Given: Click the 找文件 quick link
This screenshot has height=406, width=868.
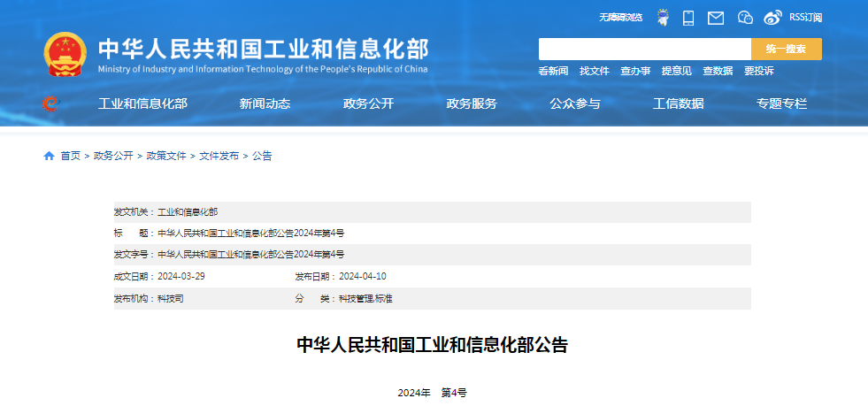Looking at the screenshot, I should [595, 72].
